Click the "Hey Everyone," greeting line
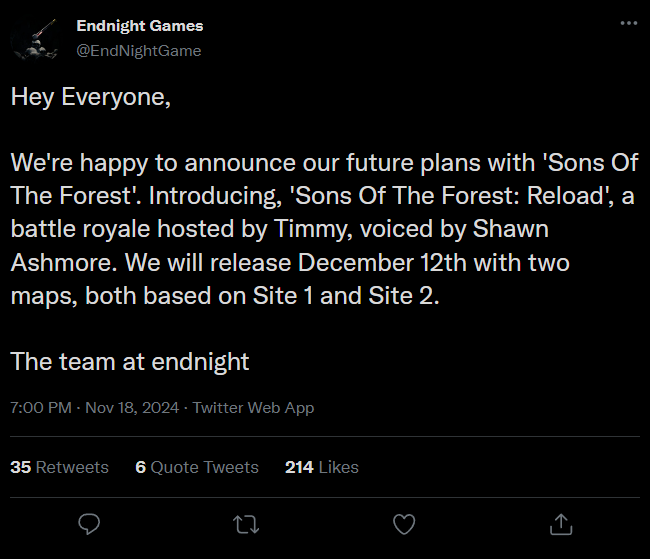Screen dimensions: 650x559 (83, 98)
